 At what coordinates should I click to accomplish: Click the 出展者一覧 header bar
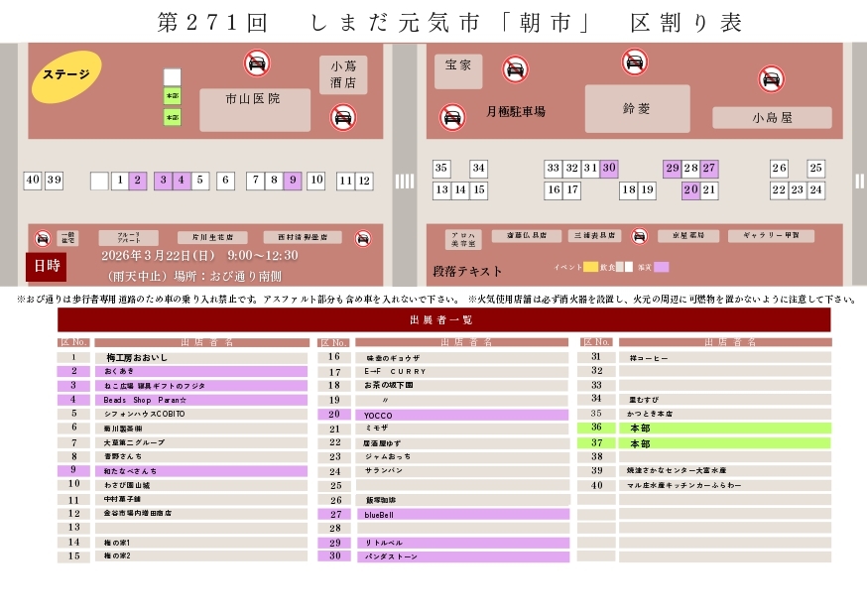point(443,319)
